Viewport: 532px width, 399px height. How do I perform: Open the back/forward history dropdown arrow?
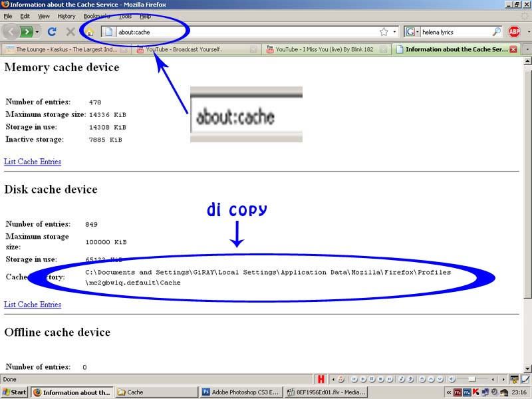[x=37, y=32]
